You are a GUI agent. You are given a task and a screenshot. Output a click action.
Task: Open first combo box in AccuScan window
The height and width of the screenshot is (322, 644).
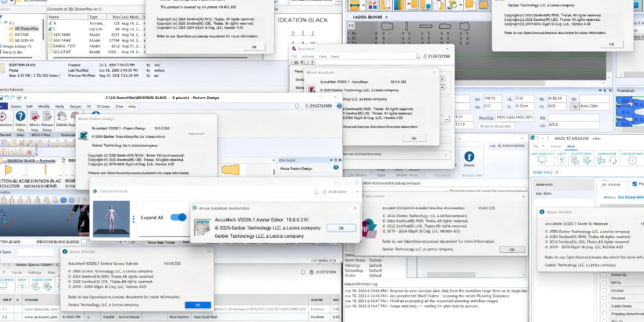[442, 79]
